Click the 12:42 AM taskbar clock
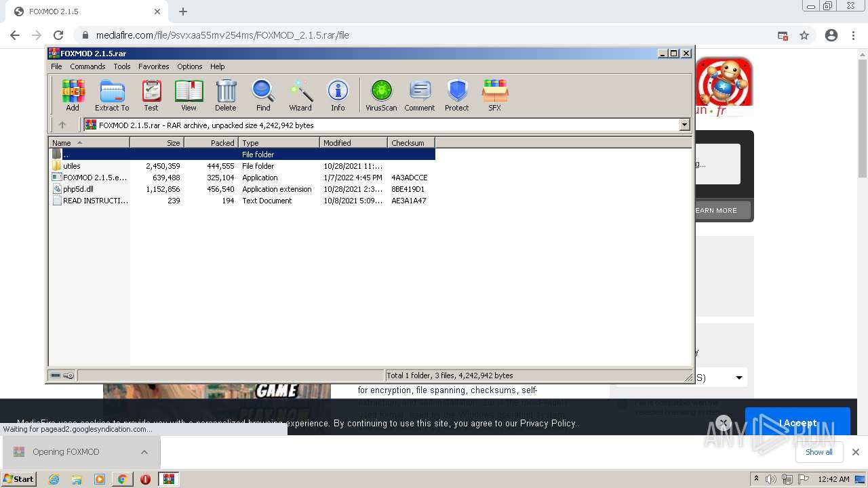The image size is (868, 488). tap(833, 479)
